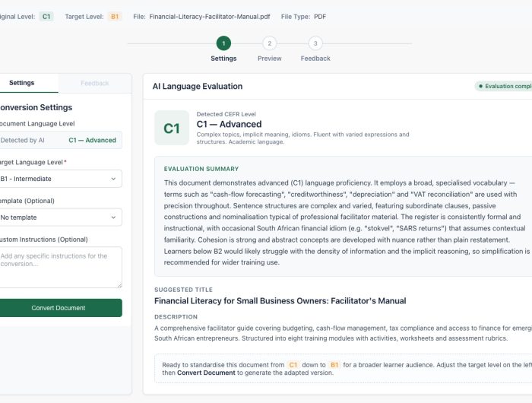The height and width of the screenshot is (403, 532).
Task: Switch to the Settings tab
Action: pyautogui.click(x=22, y=83)
